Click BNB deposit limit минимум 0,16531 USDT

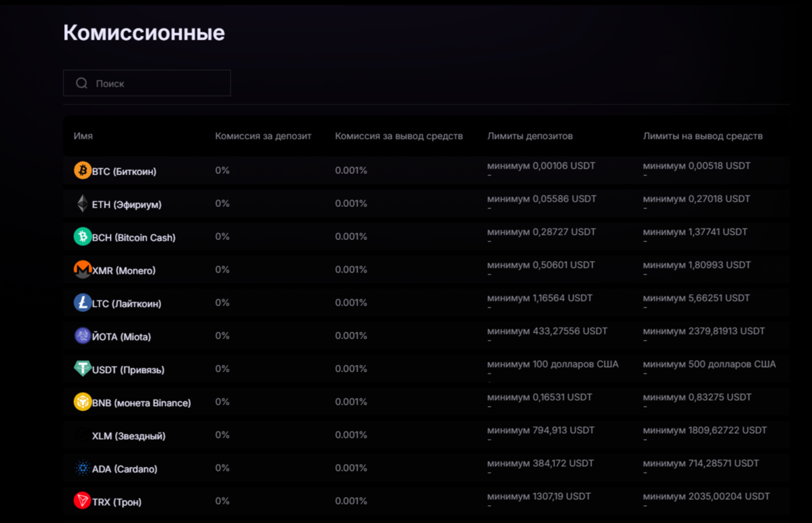(x=540, y=397)
